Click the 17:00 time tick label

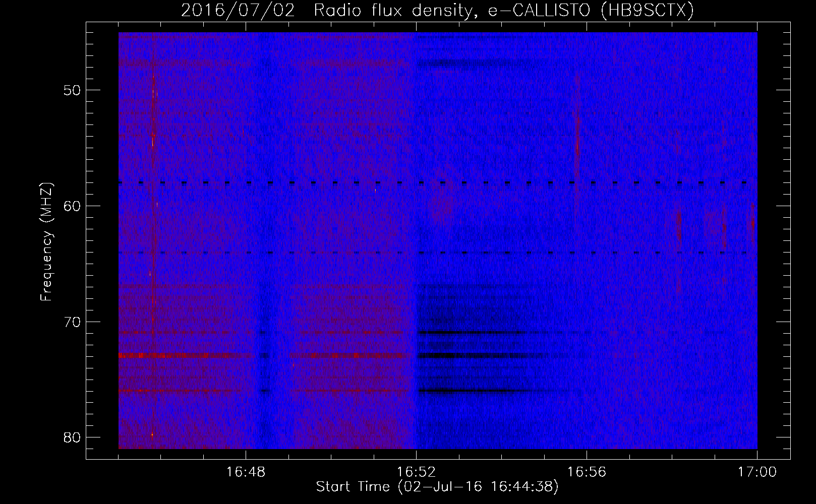point(757,472)
